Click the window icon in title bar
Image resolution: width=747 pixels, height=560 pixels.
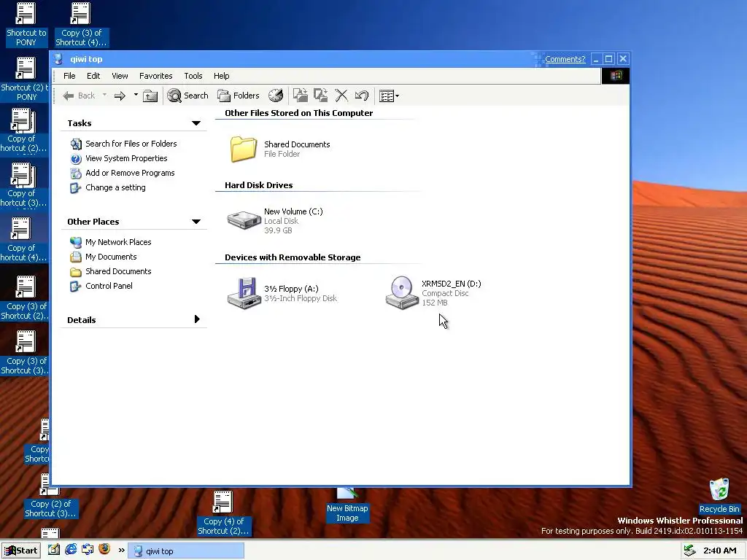tap(58, 59)
